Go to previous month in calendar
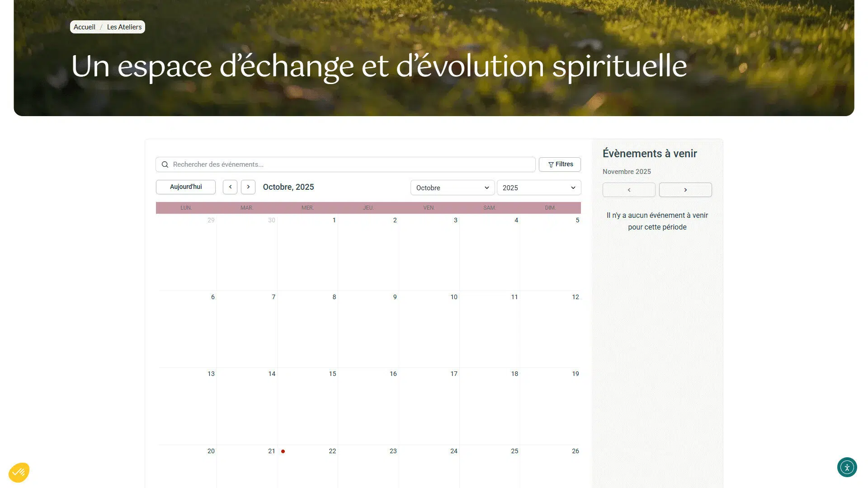The height and width of the screenshot is (488, 868). [x=230, y=187]
